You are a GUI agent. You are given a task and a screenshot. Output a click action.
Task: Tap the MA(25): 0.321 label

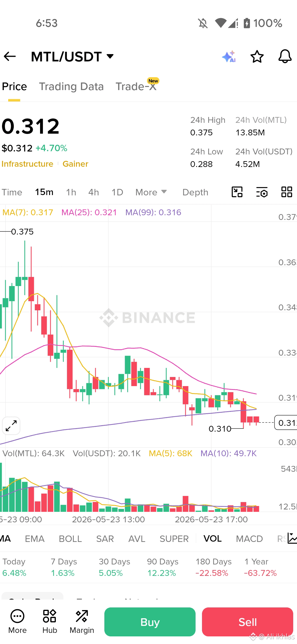[89, 212]
